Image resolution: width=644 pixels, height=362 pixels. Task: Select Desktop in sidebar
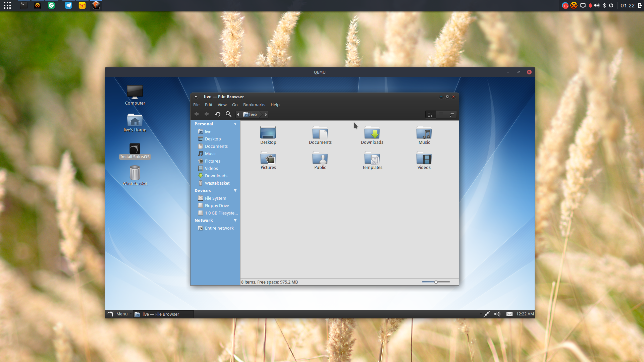[215, 139]
